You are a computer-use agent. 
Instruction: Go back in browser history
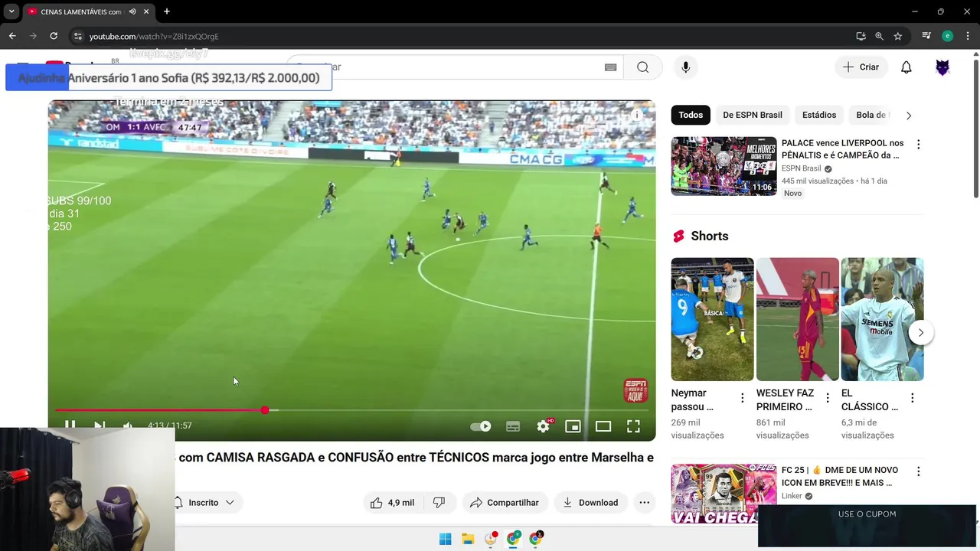pyautogui.click(x=12, y=36)
